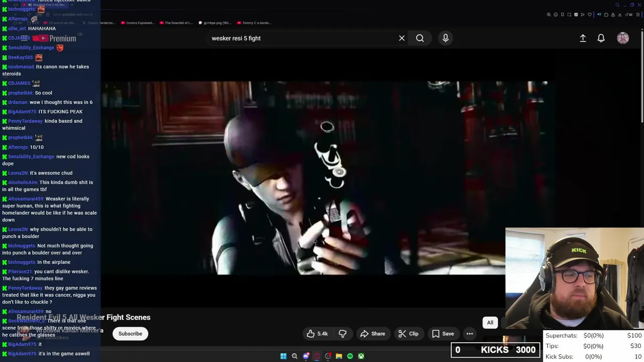Open the 'Comics Explained...' bookmark
The width and height of the screenshot is (644, 362).
pos(137,23)
